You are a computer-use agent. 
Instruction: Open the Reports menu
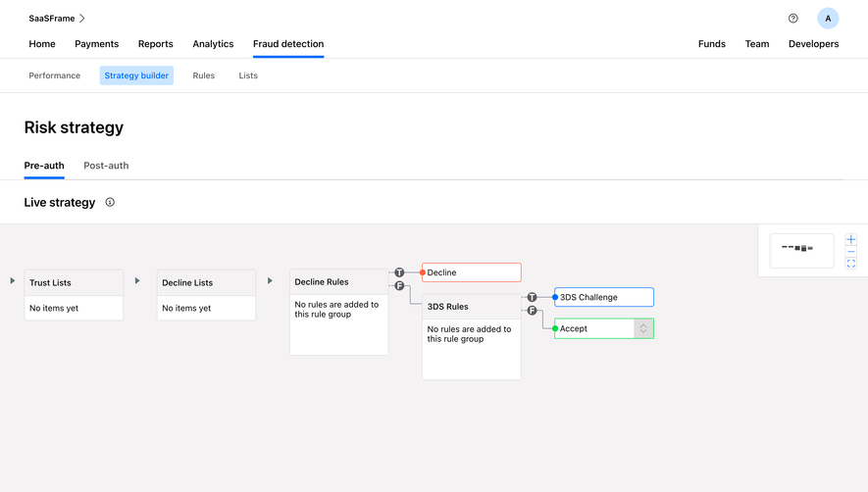tap(156, 44)
